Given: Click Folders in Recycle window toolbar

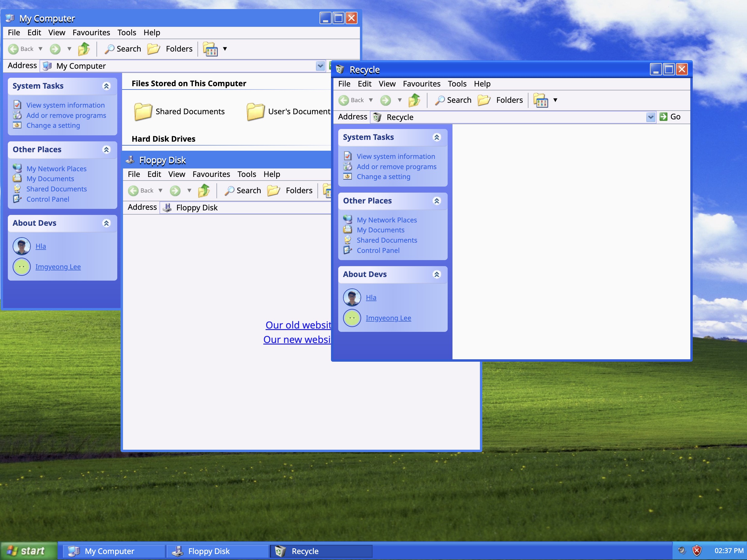Looking at the screenshot, I should [500, 100].
